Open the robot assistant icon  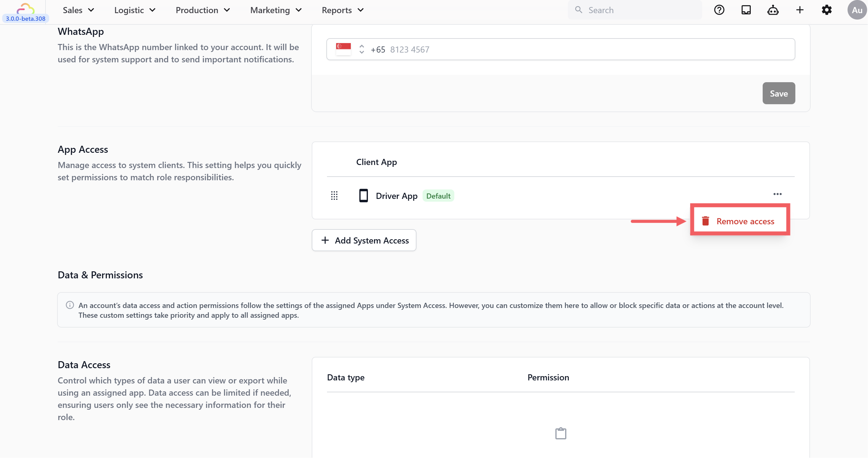coord(773,10)
